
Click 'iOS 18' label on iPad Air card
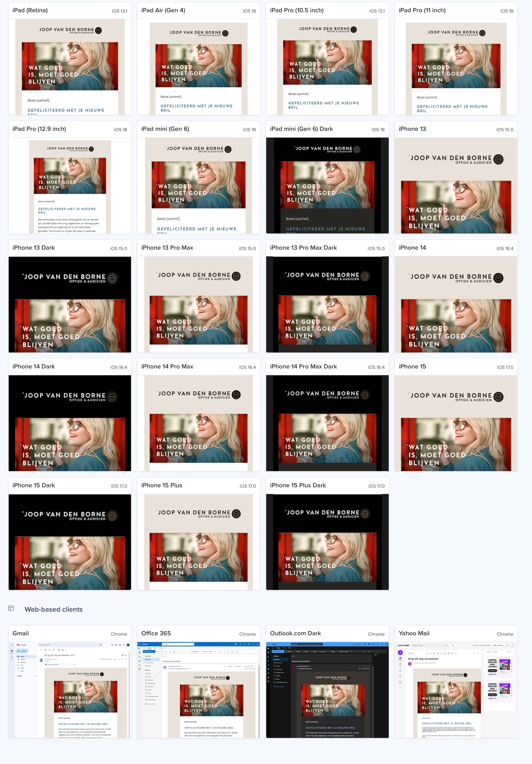tap(249, 11)
